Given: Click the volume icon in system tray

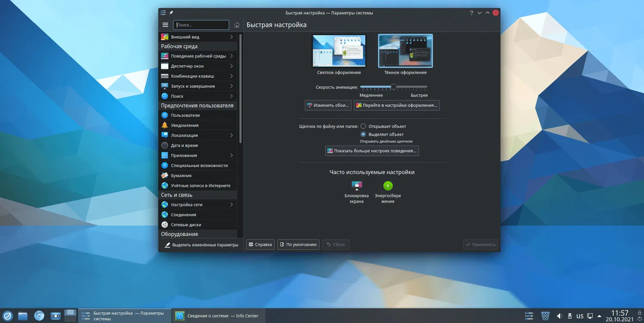Looking at the screenshot, I should point(559,316).
